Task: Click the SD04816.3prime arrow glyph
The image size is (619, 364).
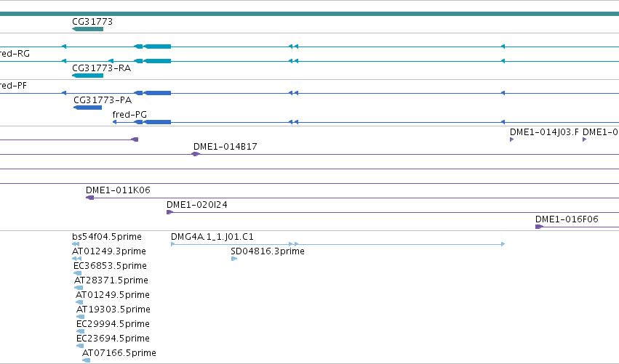Action: pos(234,259)
